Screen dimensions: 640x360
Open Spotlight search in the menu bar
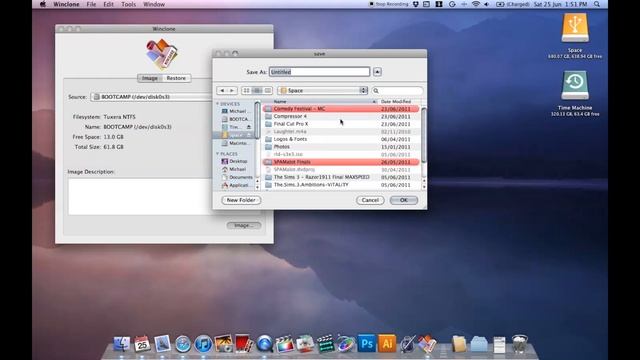[597, 4]
